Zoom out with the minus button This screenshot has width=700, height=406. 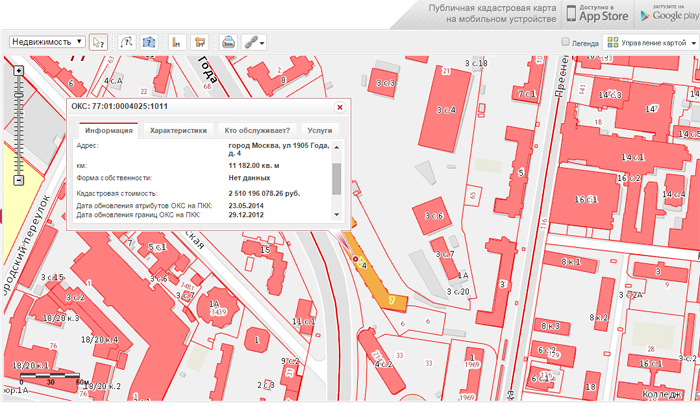[x=18, y=180]
